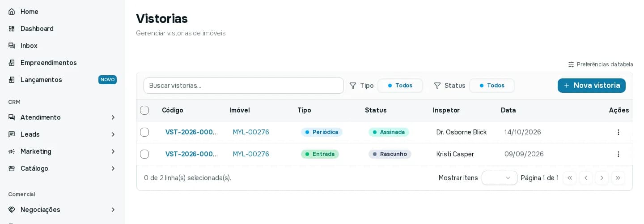Open actions menu for Dr. Osborne Blick row
644x224 pixels.
pyautogui.click(x=619, y=132)
